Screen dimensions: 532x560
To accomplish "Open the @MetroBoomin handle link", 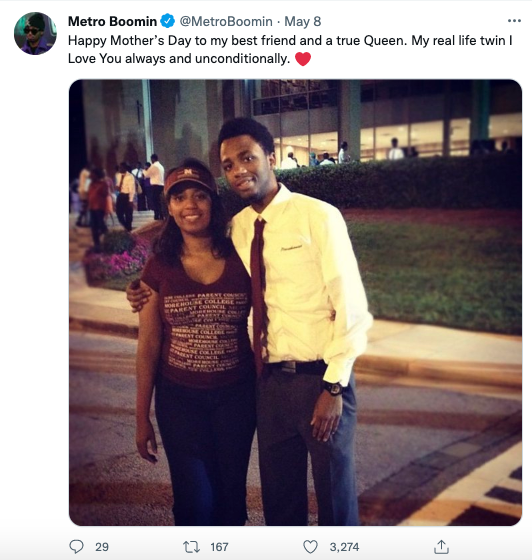I will (226, 21).
